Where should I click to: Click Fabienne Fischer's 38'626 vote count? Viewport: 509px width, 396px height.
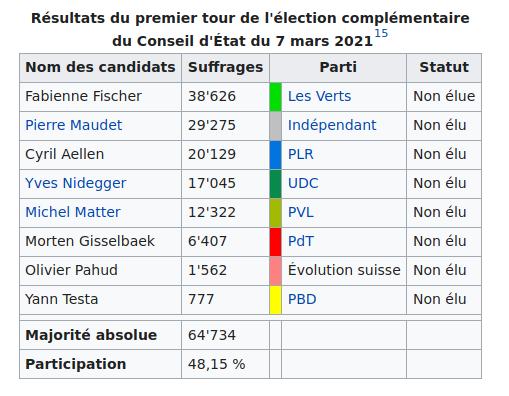pyautogui.click(x=212, y=96)
